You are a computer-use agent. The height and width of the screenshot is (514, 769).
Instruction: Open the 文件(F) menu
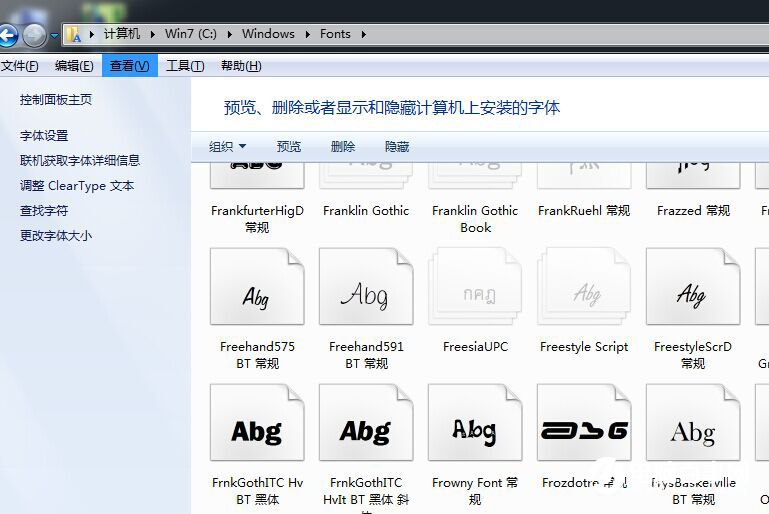[20, 66]
